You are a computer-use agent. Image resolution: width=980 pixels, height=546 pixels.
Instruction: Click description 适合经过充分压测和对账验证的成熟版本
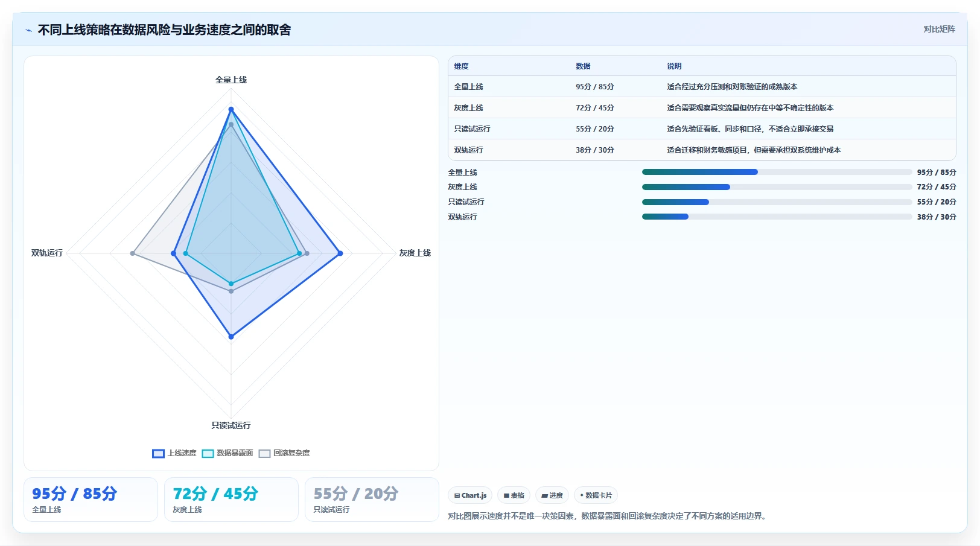[x=732, y=87]
